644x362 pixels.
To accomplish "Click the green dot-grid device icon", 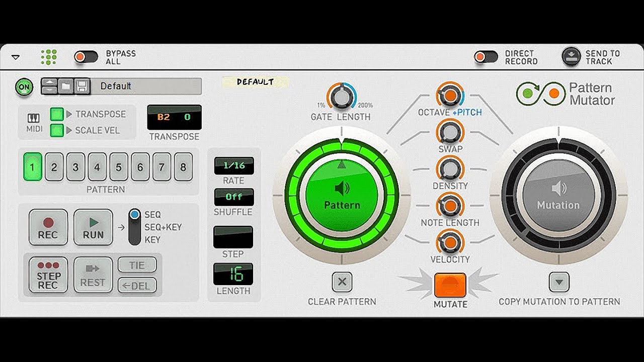I will tap(49, 57).
